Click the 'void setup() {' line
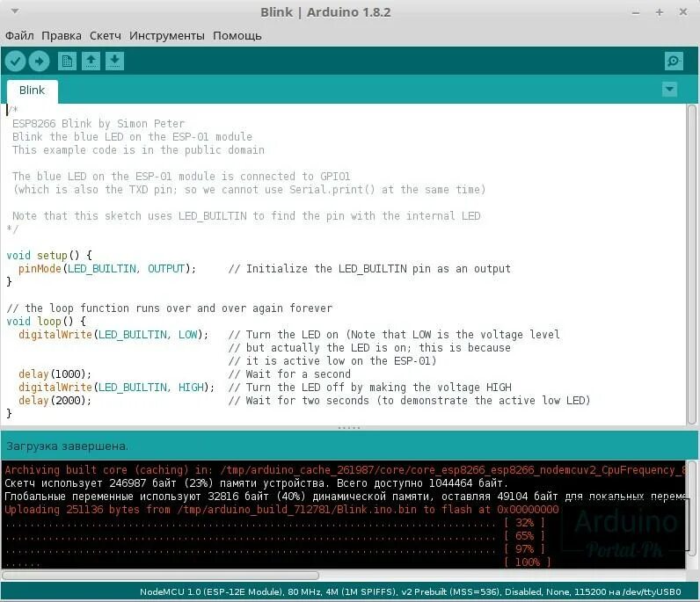The height and width of the screenshot is (602, 700). (49, 255)
